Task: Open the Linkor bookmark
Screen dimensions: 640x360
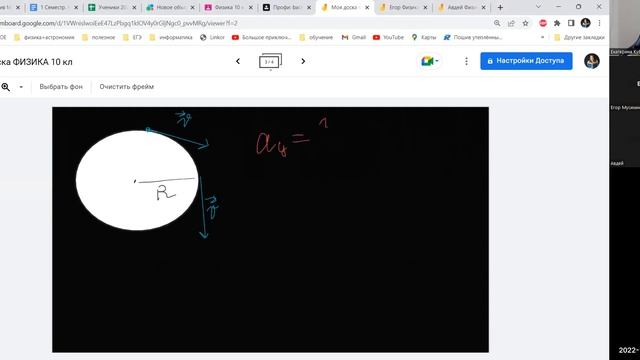Action: [x=212, y=37]
